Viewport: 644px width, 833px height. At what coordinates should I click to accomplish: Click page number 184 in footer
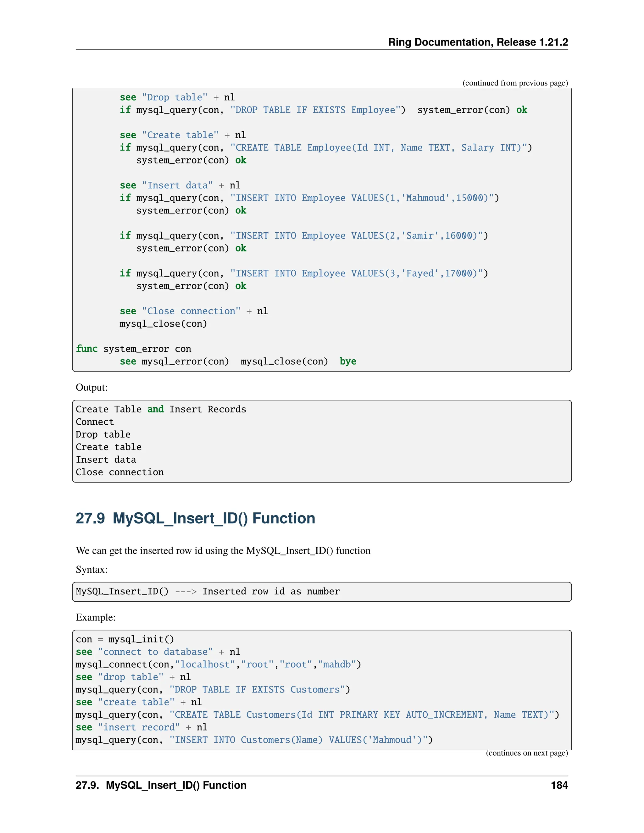tap(559, 785)
